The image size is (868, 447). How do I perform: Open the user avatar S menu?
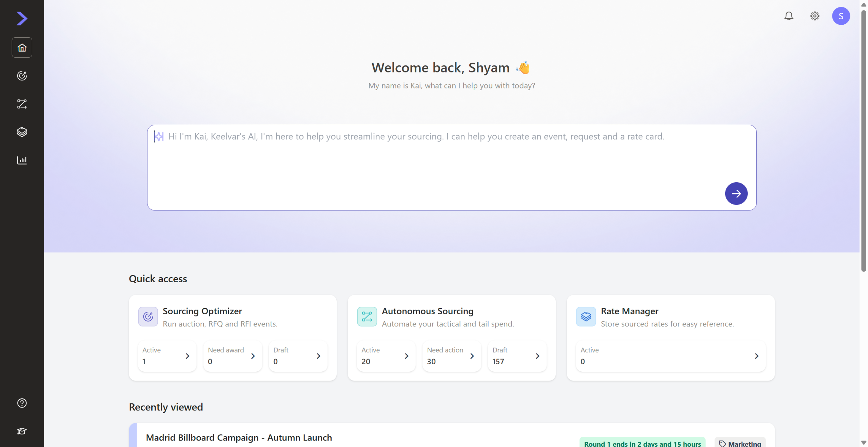[x=841, y=16]
